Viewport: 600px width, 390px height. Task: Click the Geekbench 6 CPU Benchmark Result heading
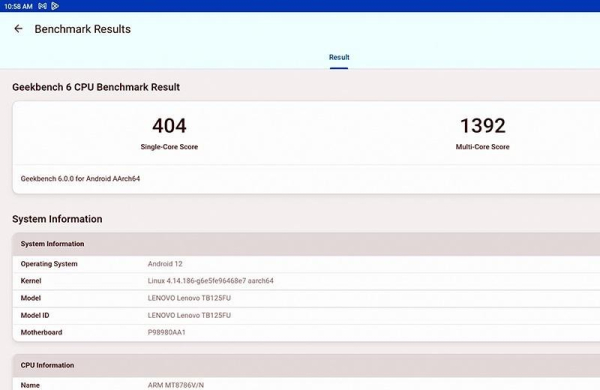coord(96,87)
